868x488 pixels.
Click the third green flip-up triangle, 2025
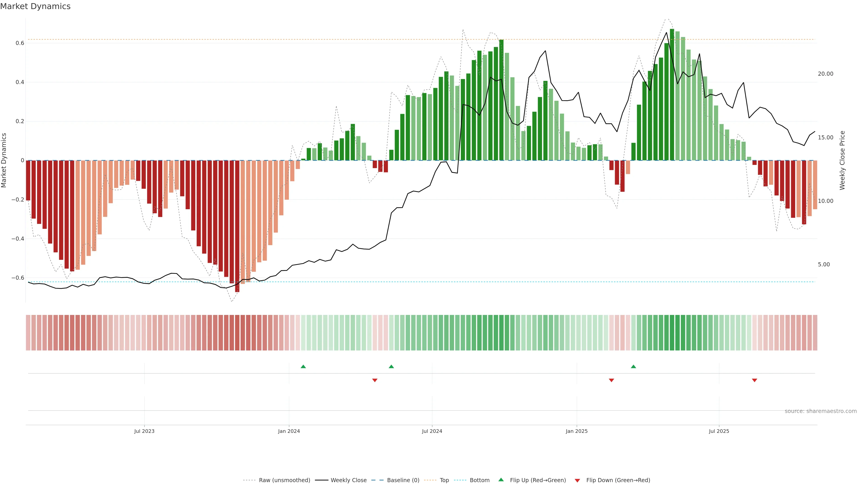point(633,366)
